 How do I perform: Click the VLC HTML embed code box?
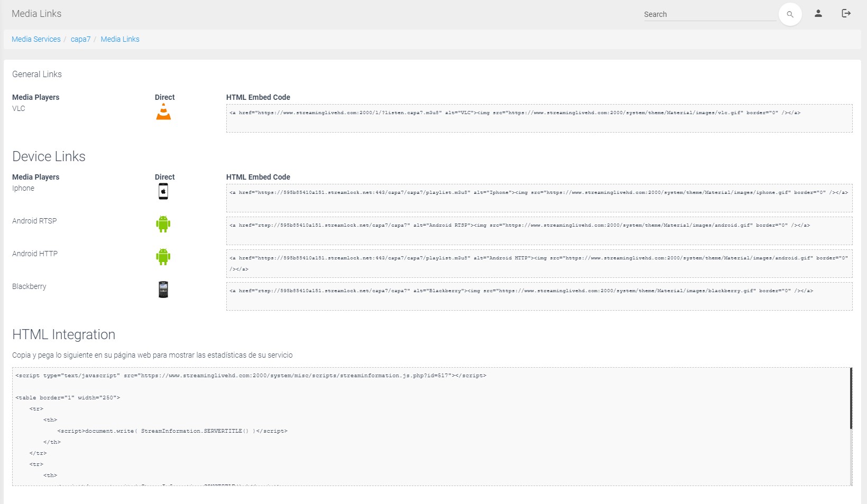(x=539, y=118)
